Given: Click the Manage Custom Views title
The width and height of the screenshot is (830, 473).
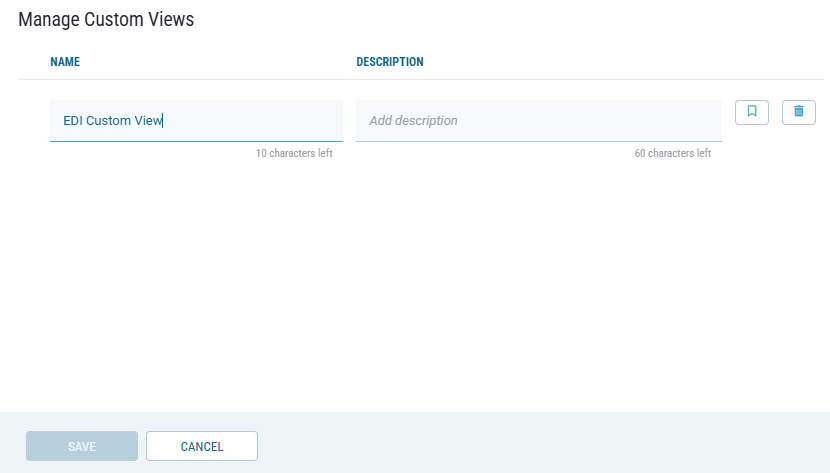Looking at the screenshot, I should (106, 20).
